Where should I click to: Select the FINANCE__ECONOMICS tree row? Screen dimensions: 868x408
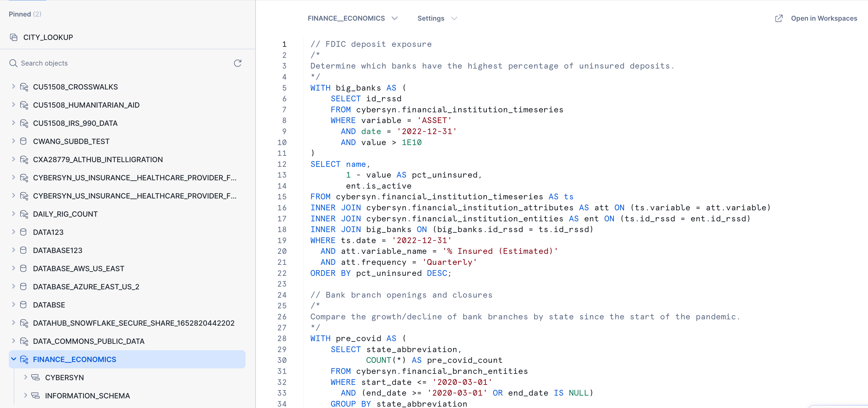(127, 360)
